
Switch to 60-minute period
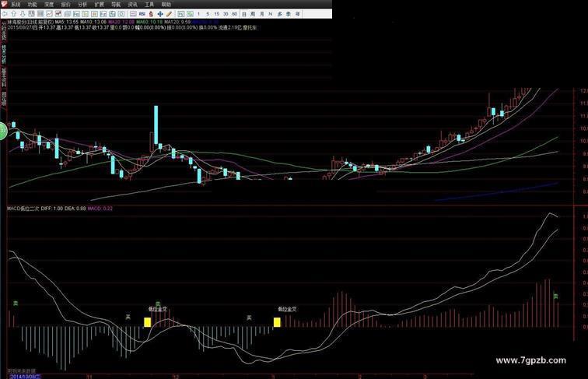234,14
